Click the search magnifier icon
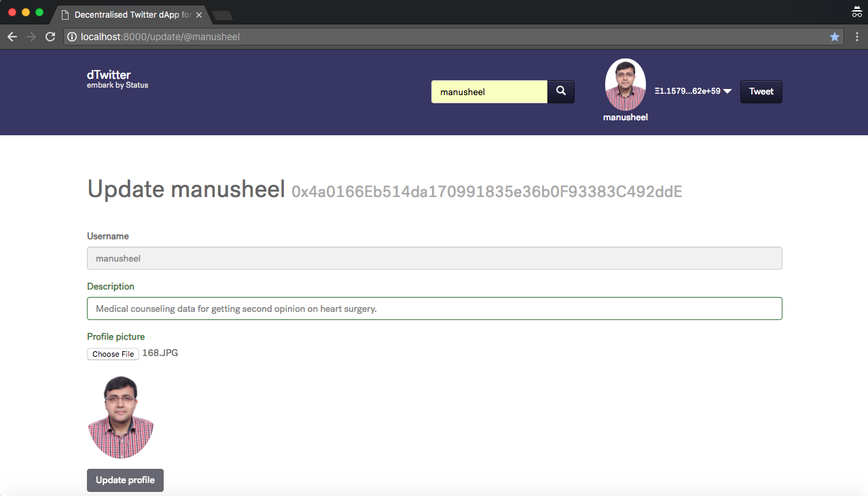Viewport: 868px width, 496px height. (560, 91)
